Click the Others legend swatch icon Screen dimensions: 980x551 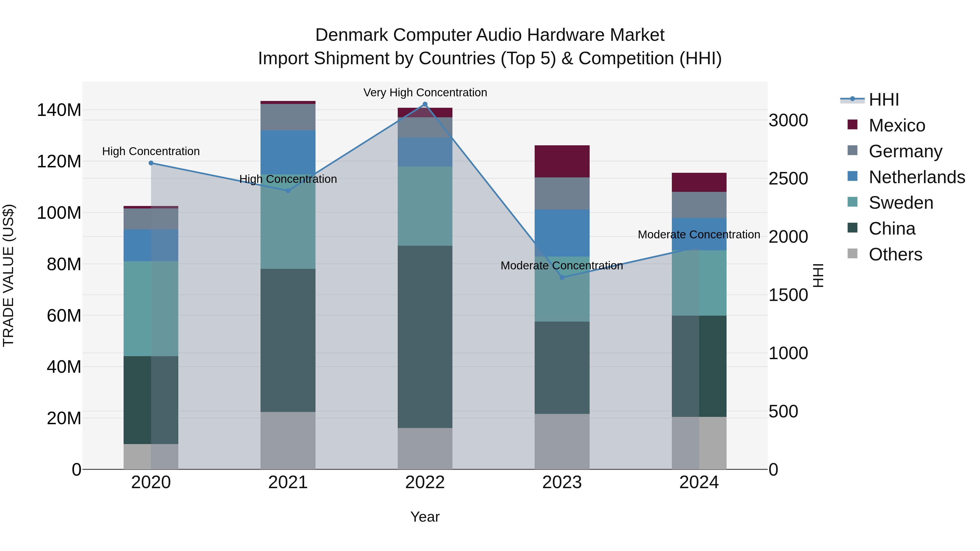(x=853, y=254)
